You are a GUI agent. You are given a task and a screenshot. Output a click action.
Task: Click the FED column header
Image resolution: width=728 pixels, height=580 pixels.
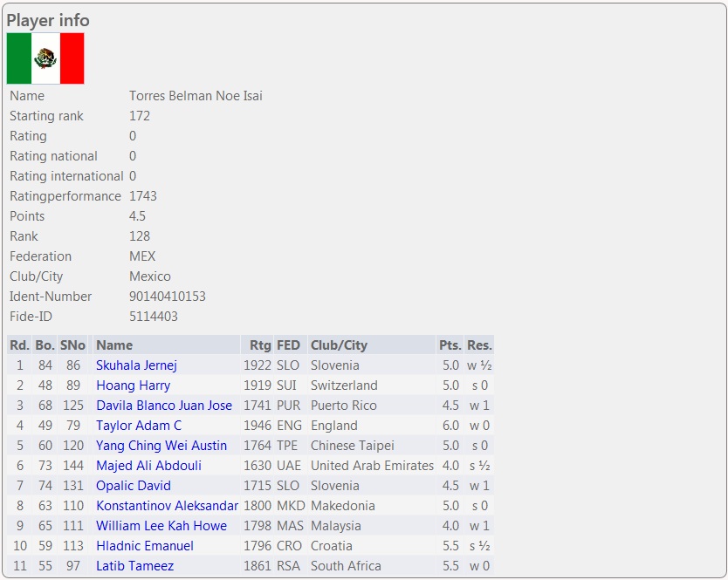tap(288, 345)
